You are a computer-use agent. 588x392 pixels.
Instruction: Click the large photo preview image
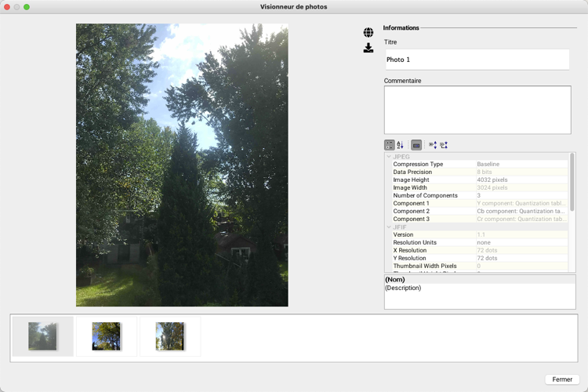pyautogui.click(x=182, y=165)
